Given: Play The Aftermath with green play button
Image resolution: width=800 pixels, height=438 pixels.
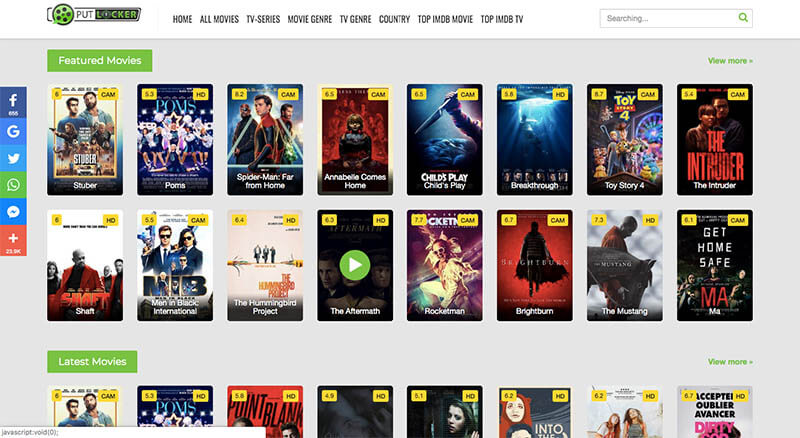Looking at the screenshot, I should (355, 265).
